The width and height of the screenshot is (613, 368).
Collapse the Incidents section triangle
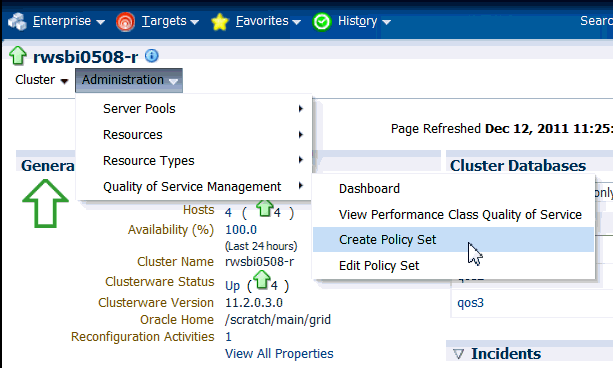tap(458, 354)
